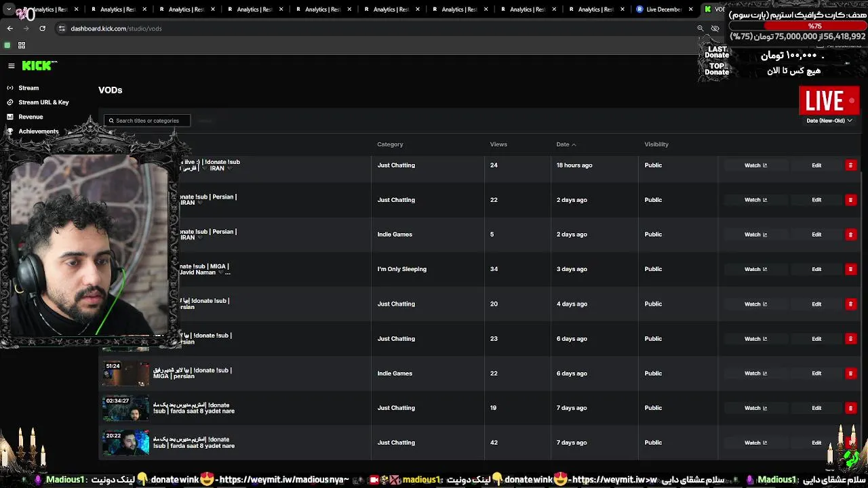Click the Public cell in the 34-views row
The width and height of the screenshot is (868, 488).
[x=653, y=269]
